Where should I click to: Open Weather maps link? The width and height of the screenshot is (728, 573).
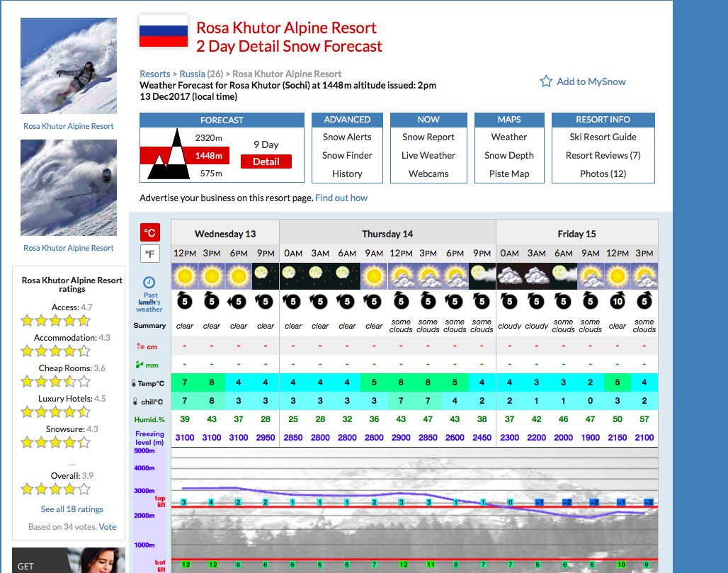point(509,137)
